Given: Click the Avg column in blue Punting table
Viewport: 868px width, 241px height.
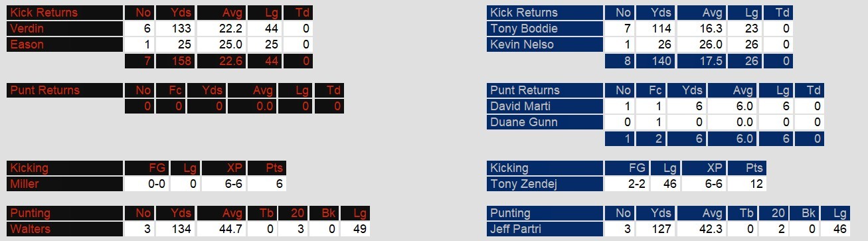Looking at the screenshot, I should 700,213.
